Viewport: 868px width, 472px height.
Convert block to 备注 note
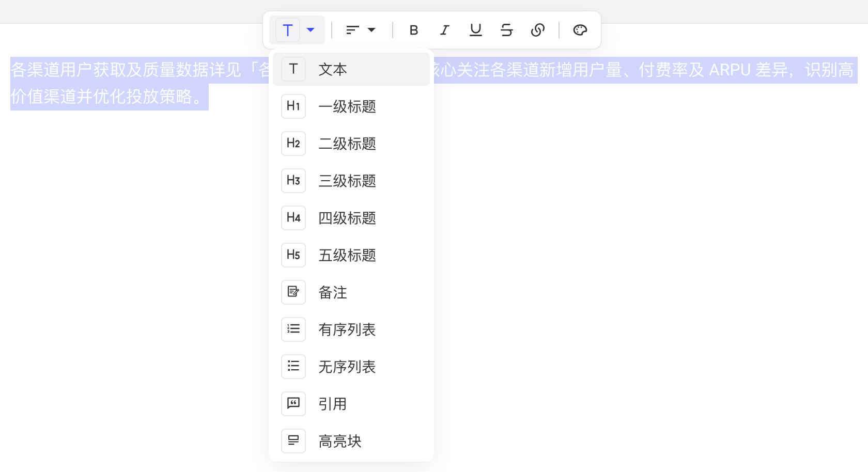point(351,292)
